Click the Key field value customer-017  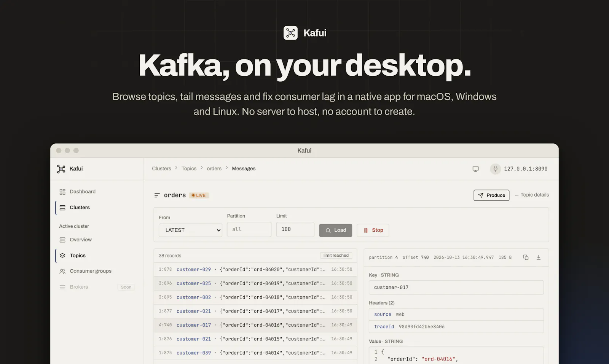(456, 288)
